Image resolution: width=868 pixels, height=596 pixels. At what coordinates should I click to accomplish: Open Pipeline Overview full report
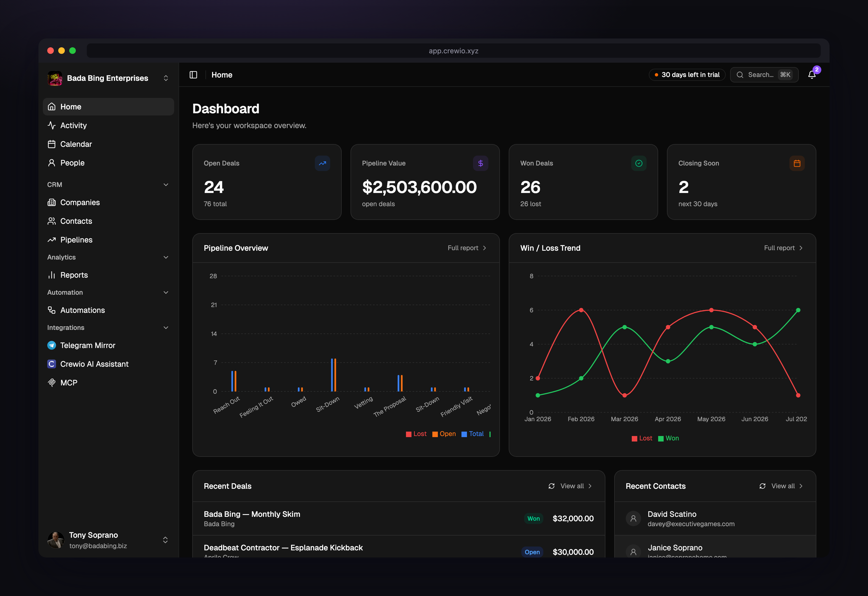pyautogui.click(x=467, y=248)
